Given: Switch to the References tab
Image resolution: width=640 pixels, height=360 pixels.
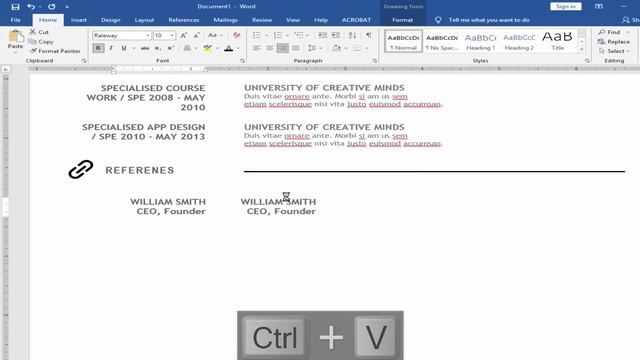Looking at the screenshot, I should pyautogui.click(x=184, y=20).
